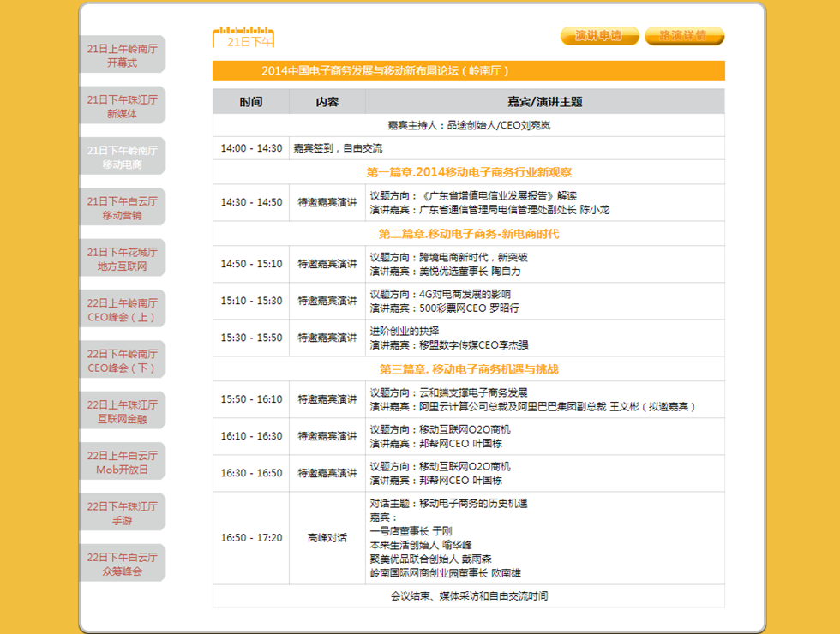Click the 第一篇章 section heading
Screen dimensions: 840x634
tap(469, 172)
